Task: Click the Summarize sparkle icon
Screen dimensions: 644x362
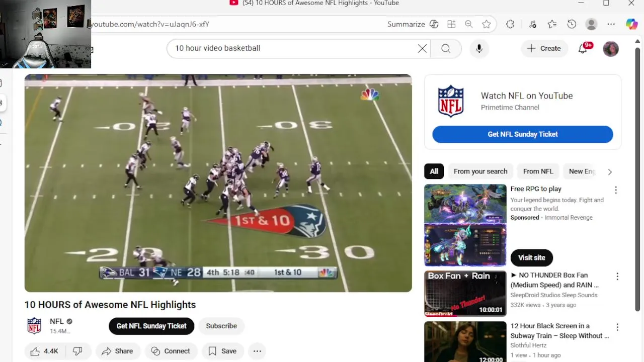Action: [x=434, y=24]
